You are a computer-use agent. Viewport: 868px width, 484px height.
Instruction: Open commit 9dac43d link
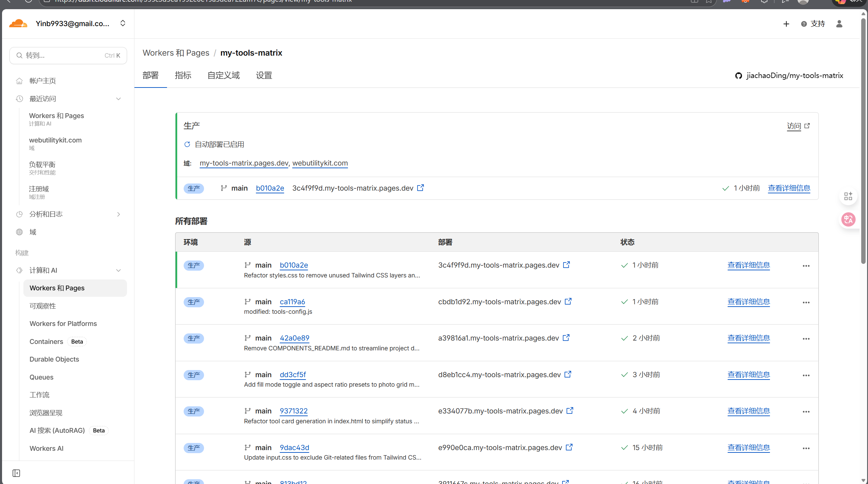[294, 448]
